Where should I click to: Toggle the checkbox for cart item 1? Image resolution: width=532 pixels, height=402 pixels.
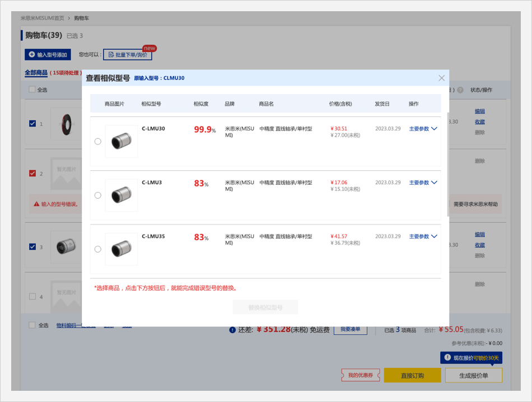32,123
